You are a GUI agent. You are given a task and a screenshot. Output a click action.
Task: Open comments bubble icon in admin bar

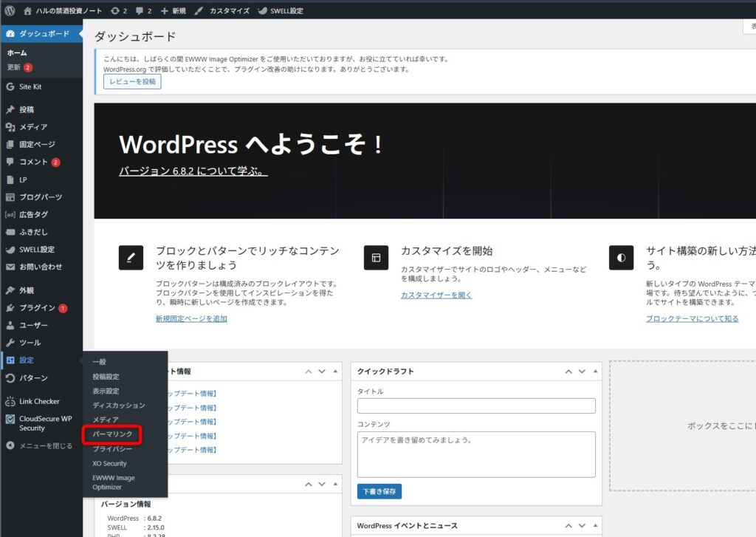tap(140, 10)
